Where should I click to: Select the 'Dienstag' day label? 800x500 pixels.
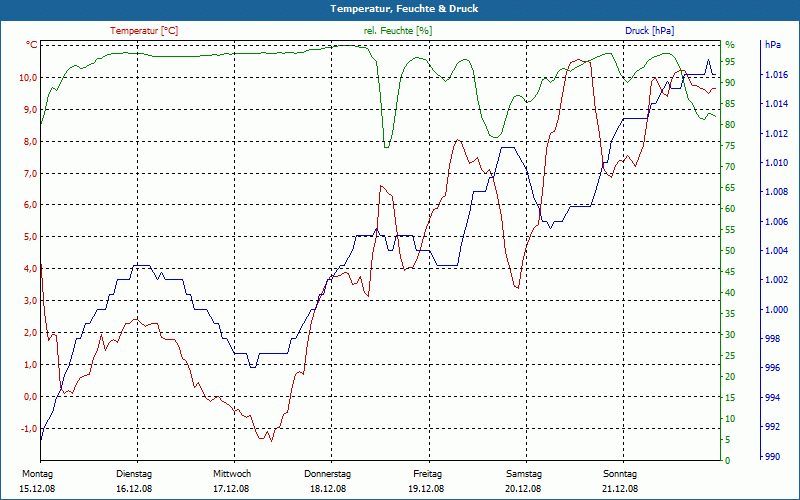point(134,473)
